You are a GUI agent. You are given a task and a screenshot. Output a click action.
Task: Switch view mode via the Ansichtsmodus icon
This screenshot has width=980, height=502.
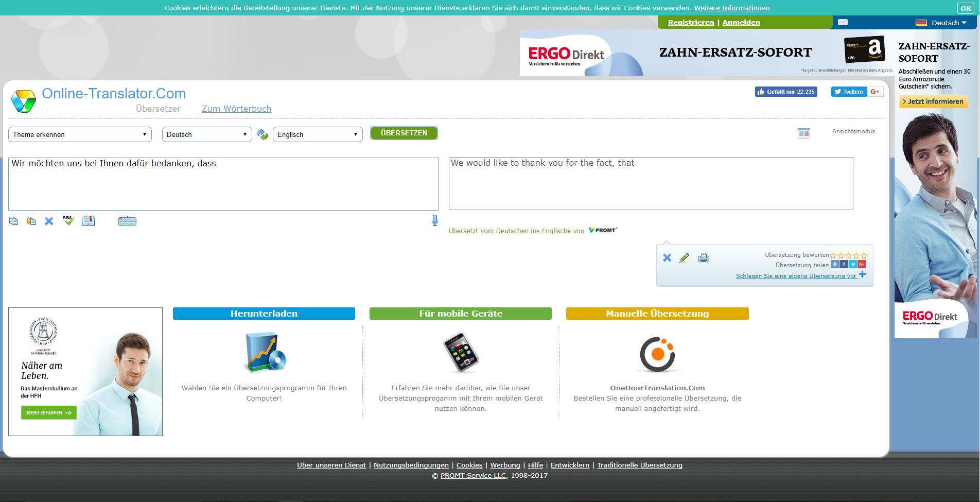point(804,133)
